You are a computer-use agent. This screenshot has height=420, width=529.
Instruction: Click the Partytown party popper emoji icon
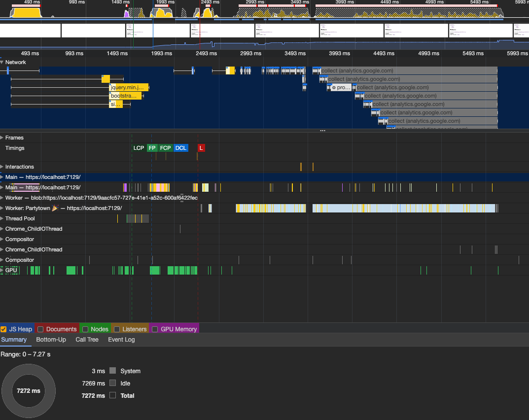point(55,208)
